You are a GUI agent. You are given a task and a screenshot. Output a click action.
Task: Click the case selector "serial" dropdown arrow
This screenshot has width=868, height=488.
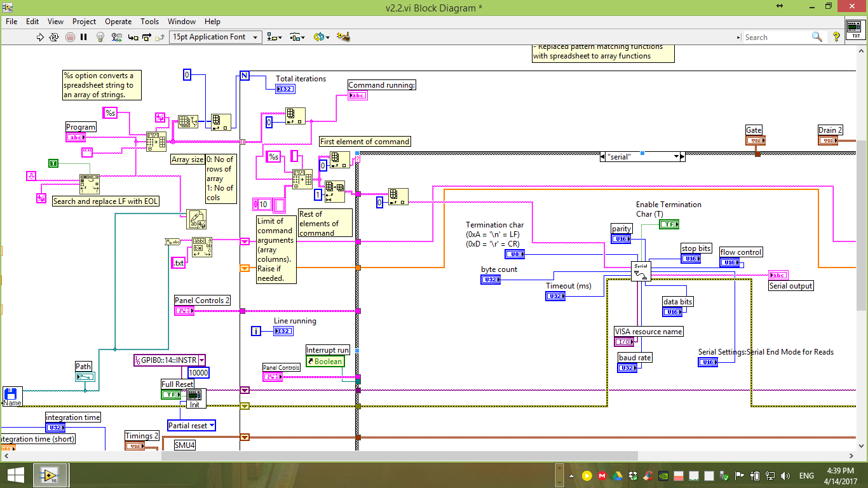(676, 156)
